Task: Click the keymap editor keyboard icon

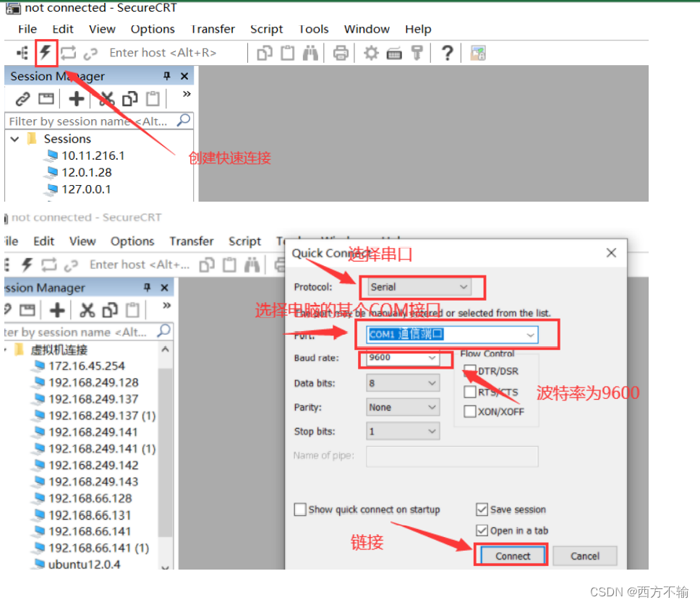Action: click(394, 53)
